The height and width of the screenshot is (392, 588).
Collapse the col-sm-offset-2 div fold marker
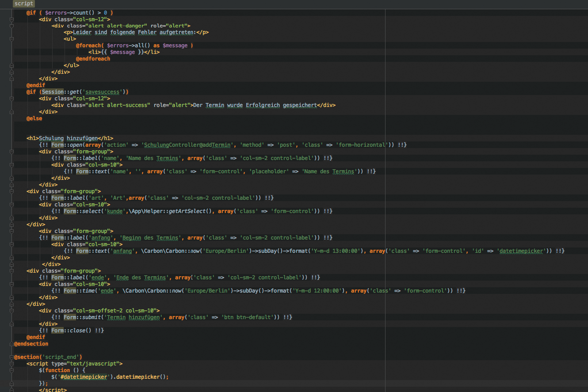click(11, 311)
